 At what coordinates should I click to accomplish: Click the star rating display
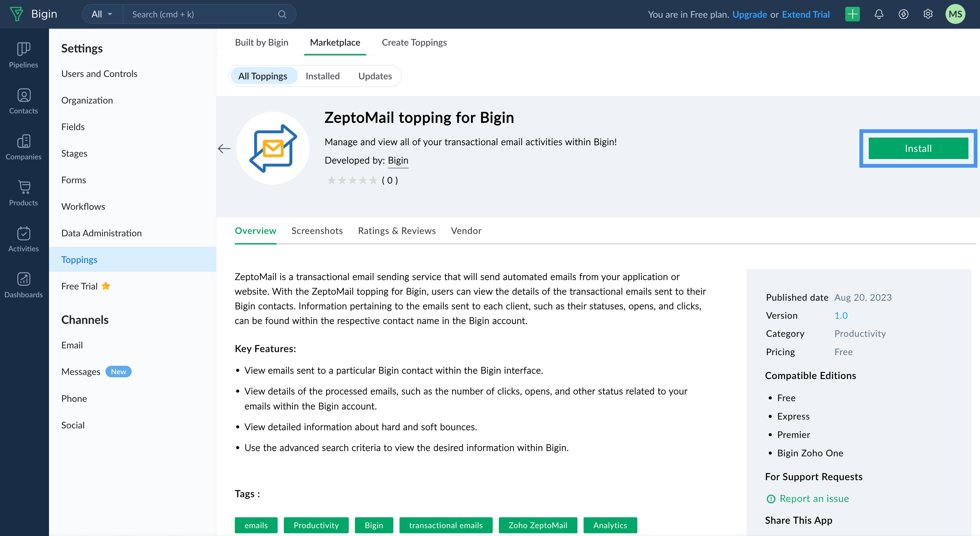(352, 180)
